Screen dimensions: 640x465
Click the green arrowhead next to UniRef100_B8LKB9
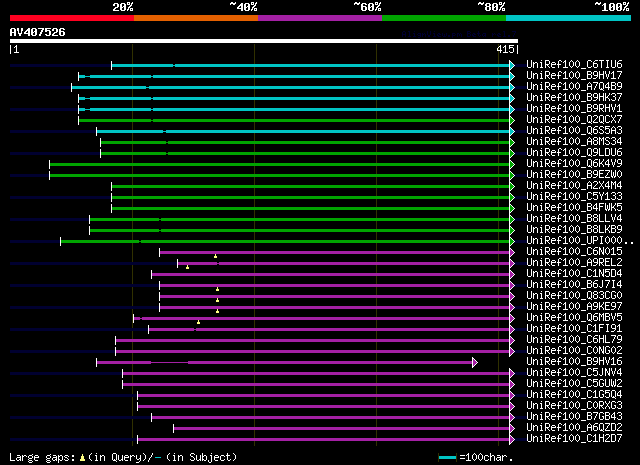pyautogui.click(x=512, y=230)
